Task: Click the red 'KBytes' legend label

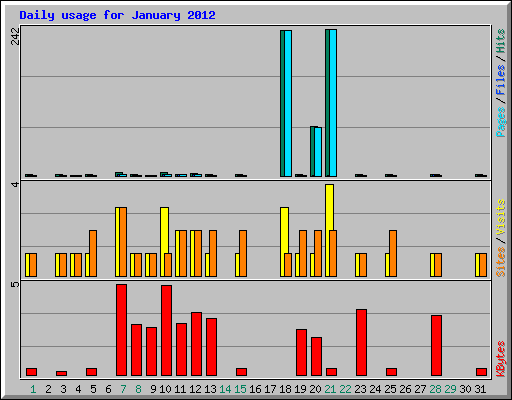Action: (501, 359)
